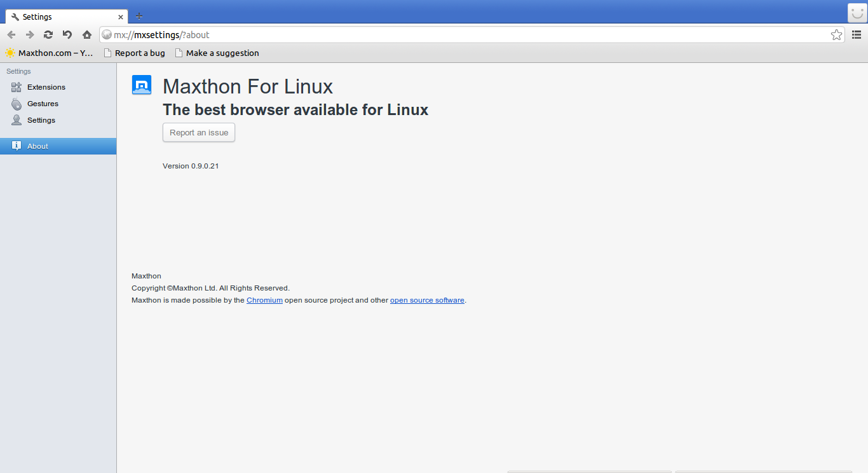
Task: Open the Extensions settings panel
Action: (x=45, y=87)
